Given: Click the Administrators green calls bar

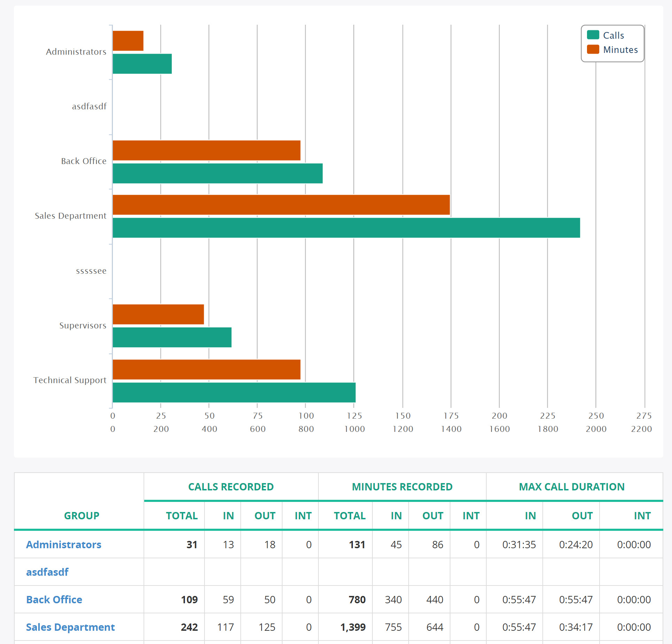Looking at the screenshot, I should [x=142, y=64].
